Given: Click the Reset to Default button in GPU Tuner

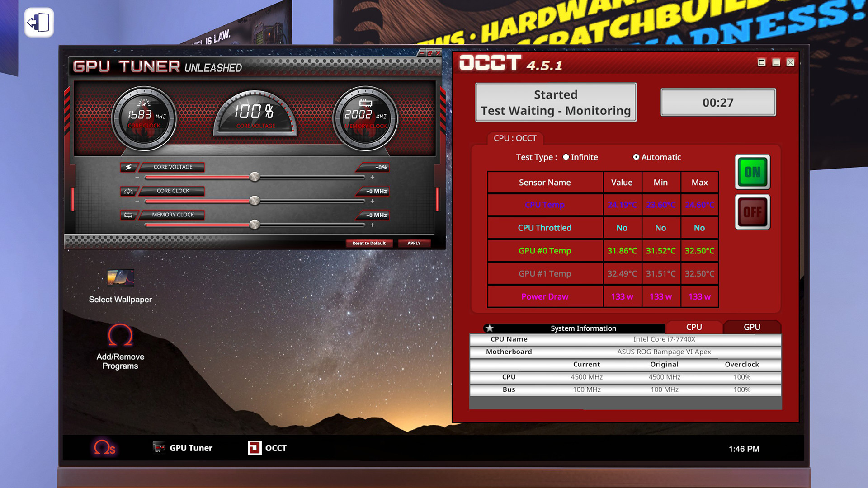Looking at the screenshot, I should (368, 243).
